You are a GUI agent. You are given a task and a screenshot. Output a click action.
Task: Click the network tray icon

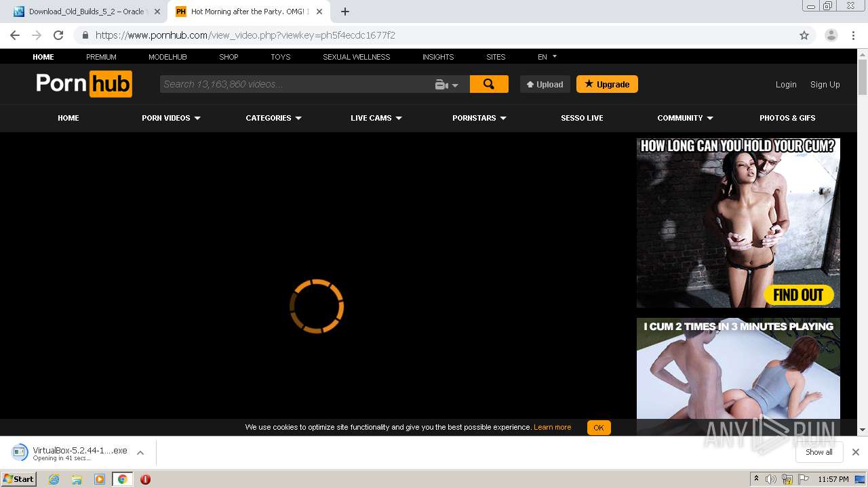787,479
